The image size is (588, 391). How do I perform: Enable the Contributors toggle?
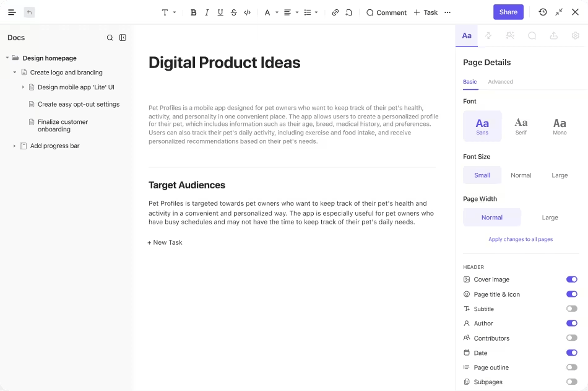(x=571, y=338)
